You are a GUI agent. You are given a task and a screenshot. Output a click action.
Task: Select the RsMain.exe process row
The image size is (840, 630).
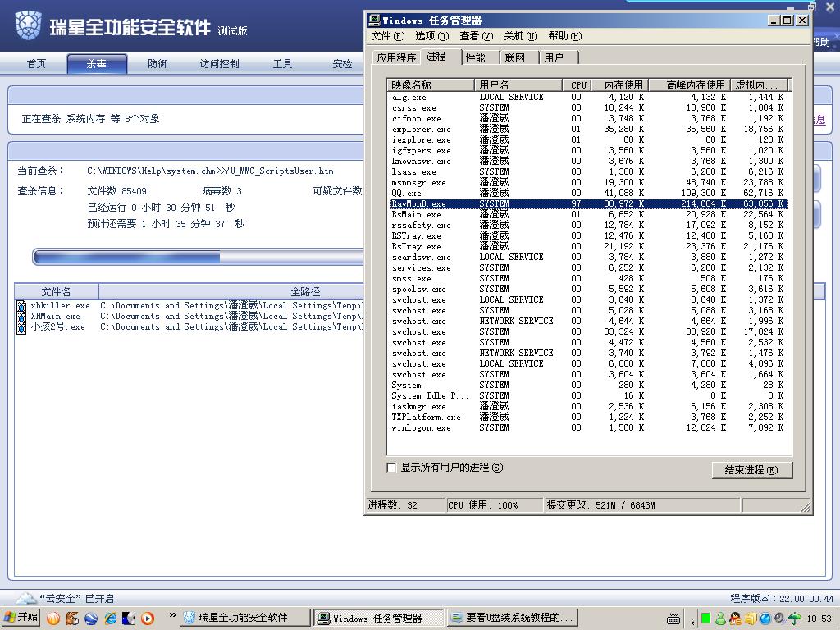pyautogui.click(x=587, y=214)
